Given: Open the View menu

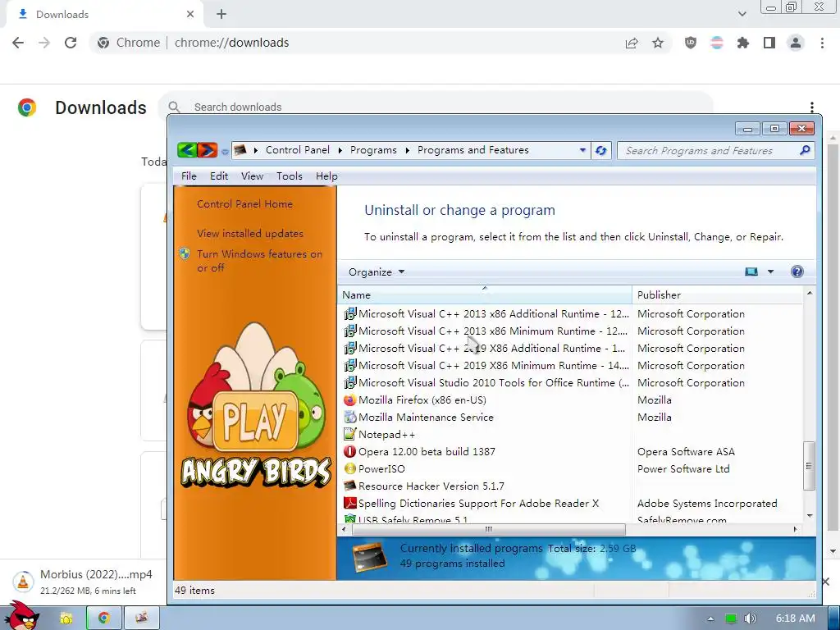Looking at the screenshot, I should (x=252, y=176).
